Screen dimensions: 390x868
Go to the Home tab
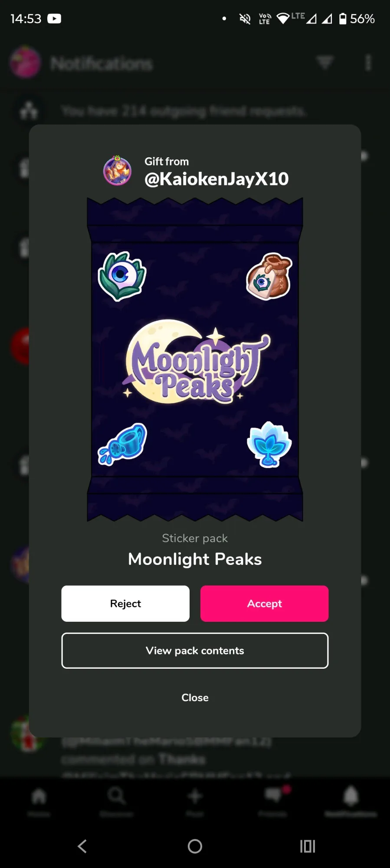pyautogui.click(x=39, y=802)
